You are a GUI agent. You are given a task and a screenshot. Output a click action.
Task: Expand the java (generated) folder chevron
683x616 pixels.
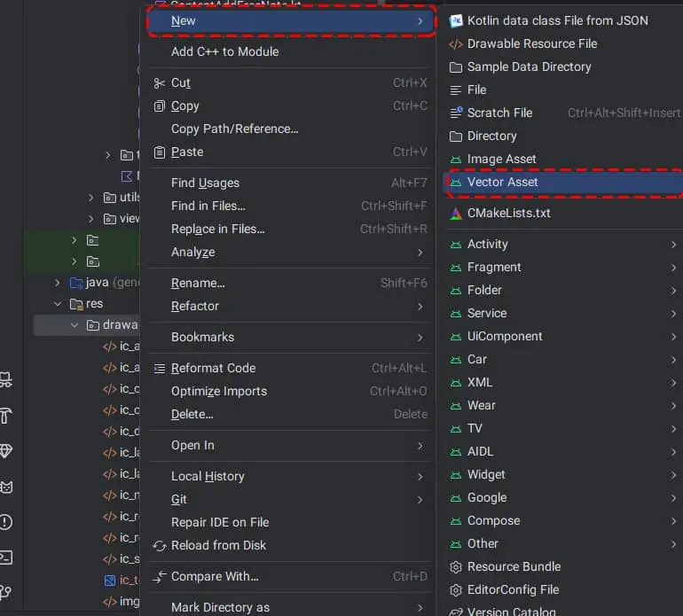pos(59,283)
